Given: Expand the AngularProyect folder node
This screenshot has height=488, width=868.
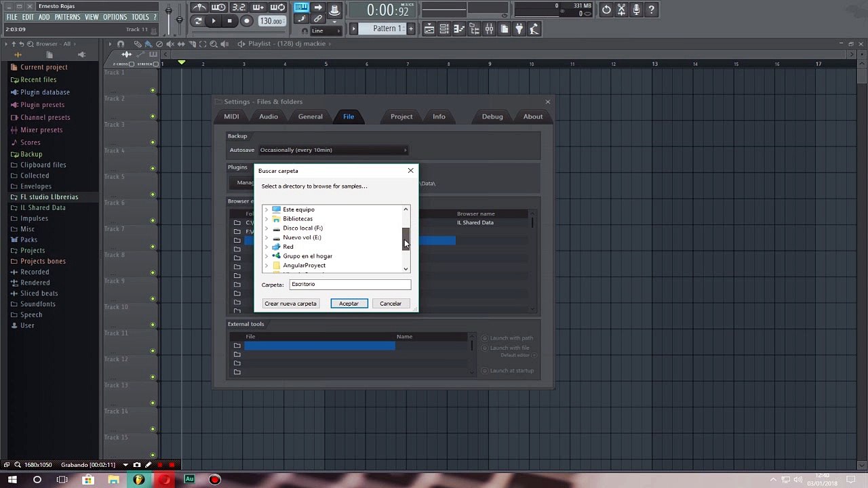Looking at the screenshot, I should coord(267,266).
